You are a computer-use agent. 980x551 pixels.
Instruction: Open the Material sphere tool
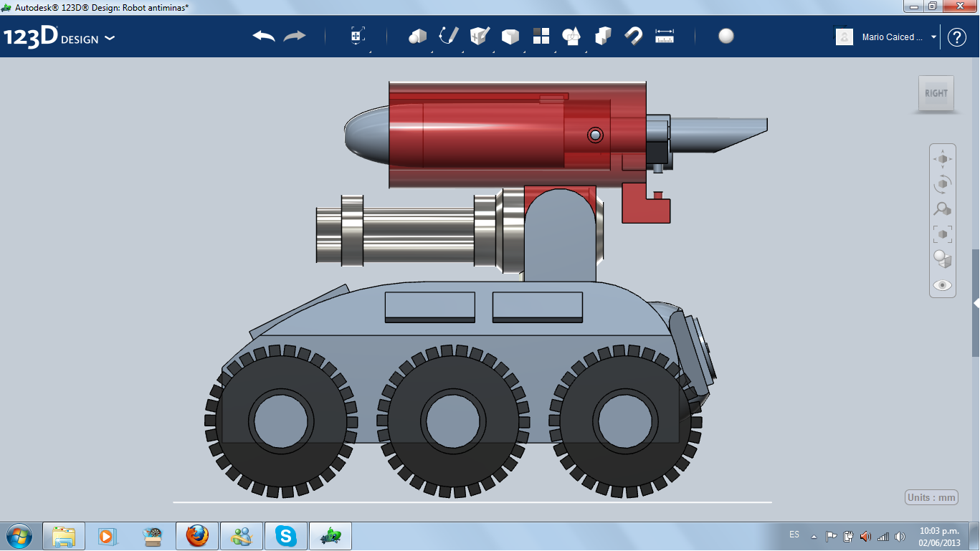[726, 37]
